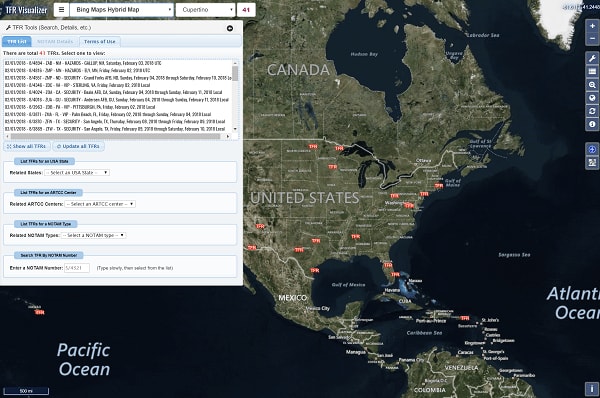Click the magnifier zoom icon in map sidebar
This screenshot has width=600, height=398.
pyautogui.click(x=592, y=85)
